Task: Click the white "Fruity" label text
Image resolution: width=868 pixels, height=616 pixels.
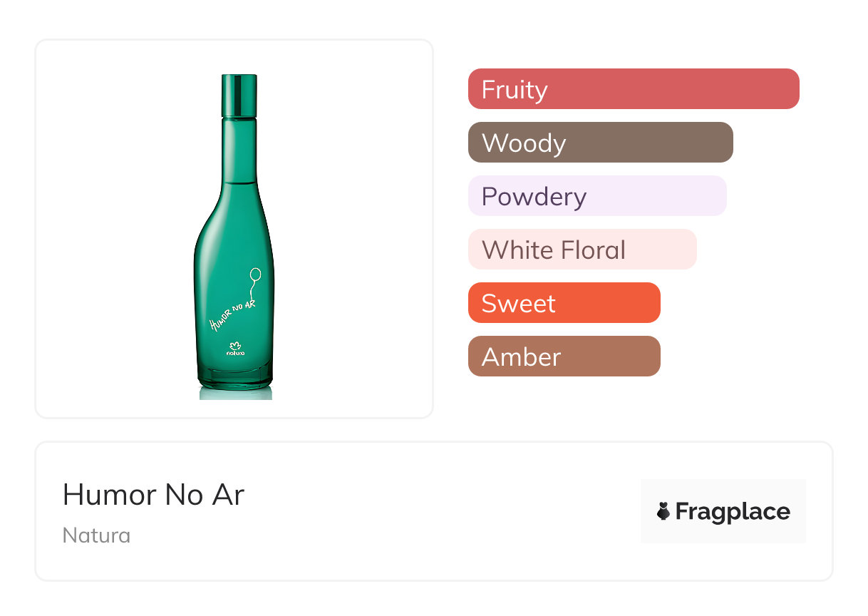Action: point(515,90)
